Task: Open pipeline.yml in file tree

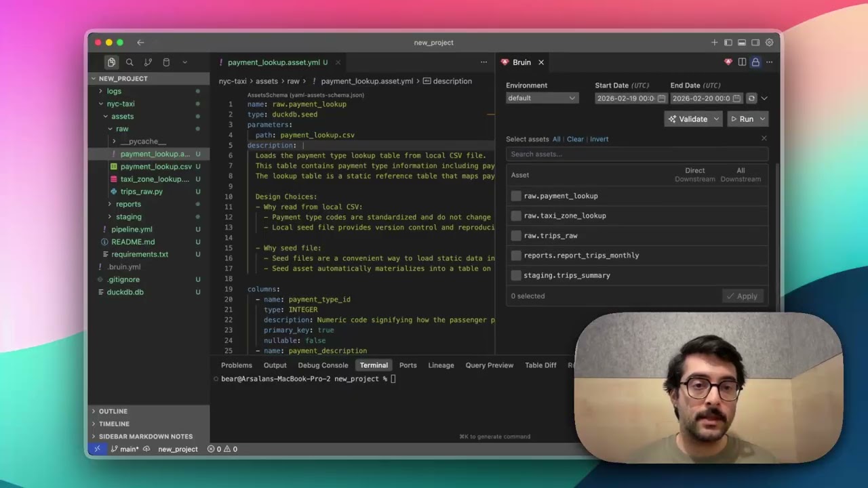Action: (x=132, y=229)
